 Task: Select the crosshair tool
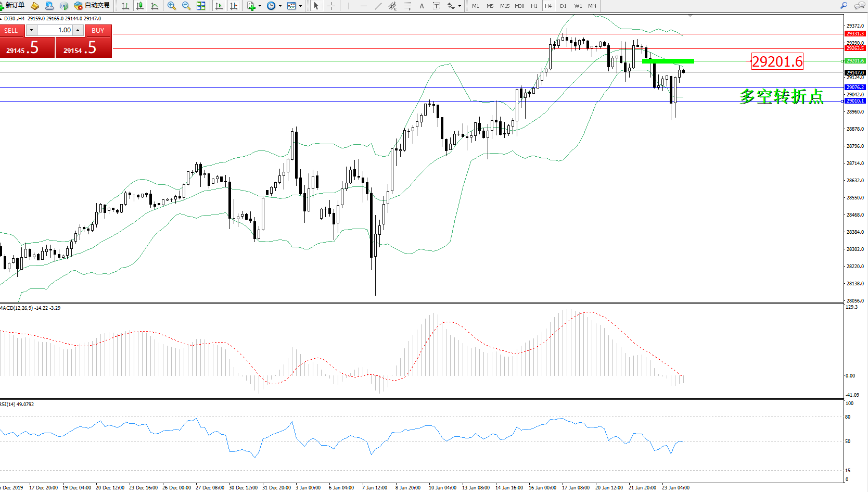[331, 6]
